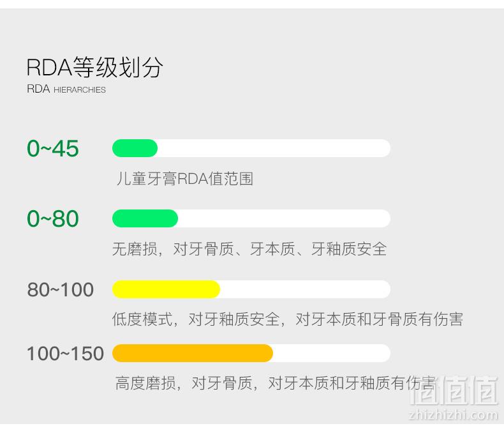
Task: Select the 80~100 range label
Action: (x=61, y=289)
